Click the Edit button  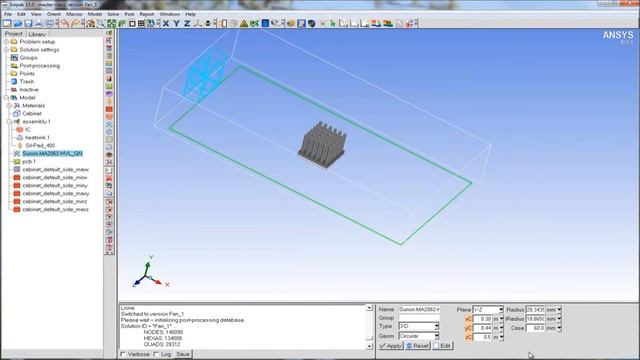[x=442, y=346]
